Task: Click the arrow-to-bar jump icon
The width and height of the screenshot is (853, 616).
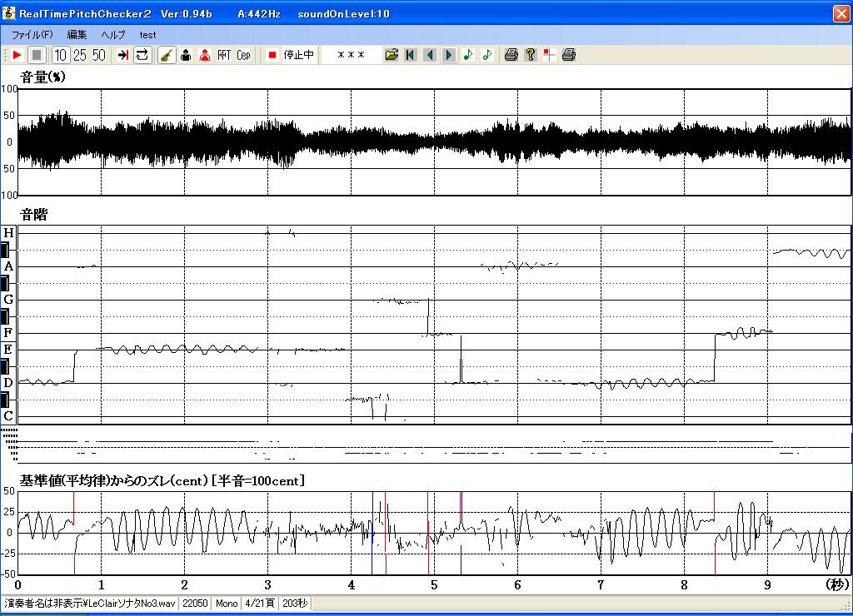Action: pos(123,55)
